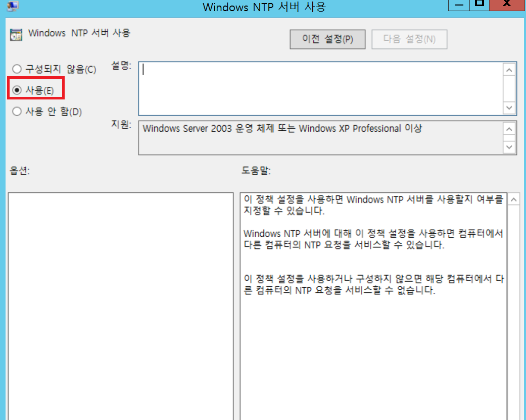Select the 사용(E) radio button
526x420 pixels.
17,90
